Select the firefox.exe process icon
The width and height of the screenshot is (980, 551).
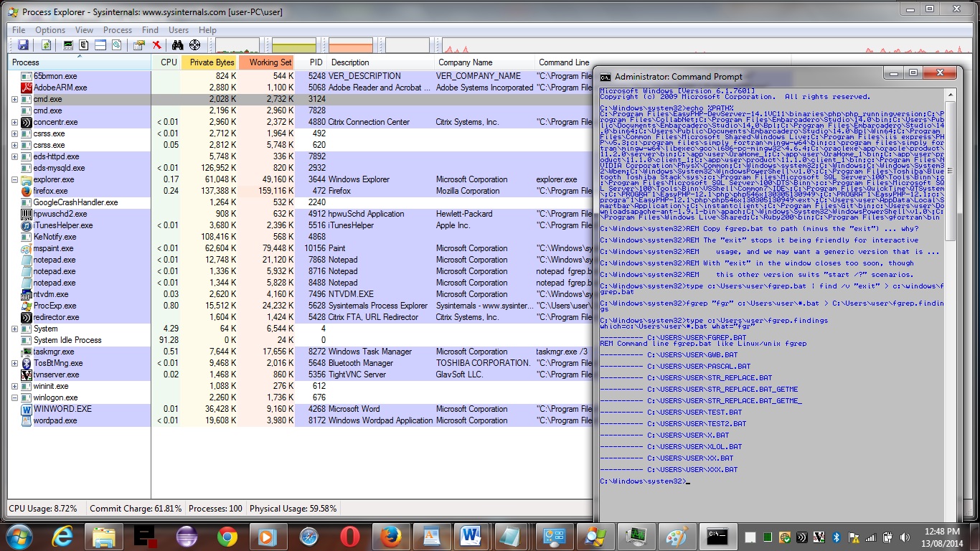coord(27,191)
